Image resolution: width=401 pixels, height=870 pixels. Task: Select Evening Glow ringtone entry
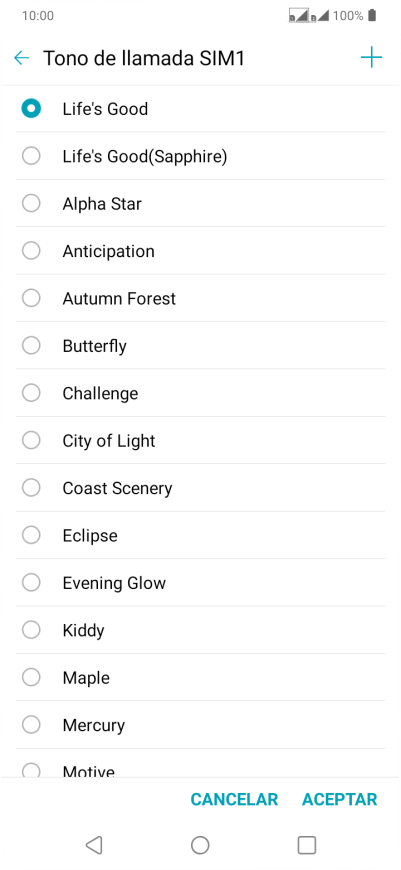point(200,583)
